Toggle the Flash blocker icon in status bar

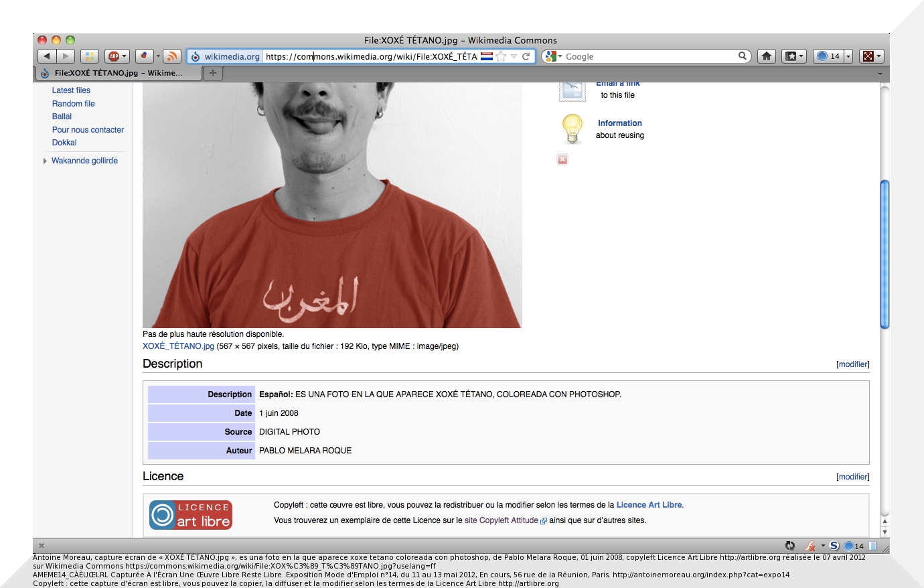click(810, 546)
